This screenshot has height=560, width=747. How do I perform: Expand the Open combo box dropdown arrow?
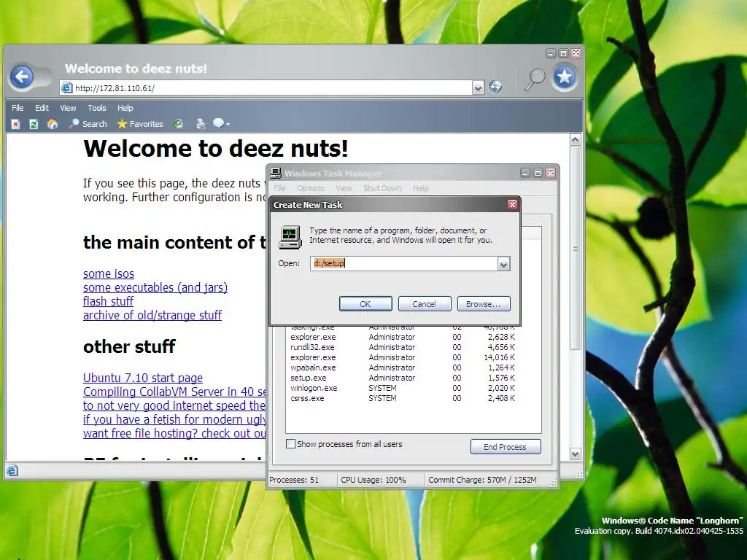coord(503,264)
